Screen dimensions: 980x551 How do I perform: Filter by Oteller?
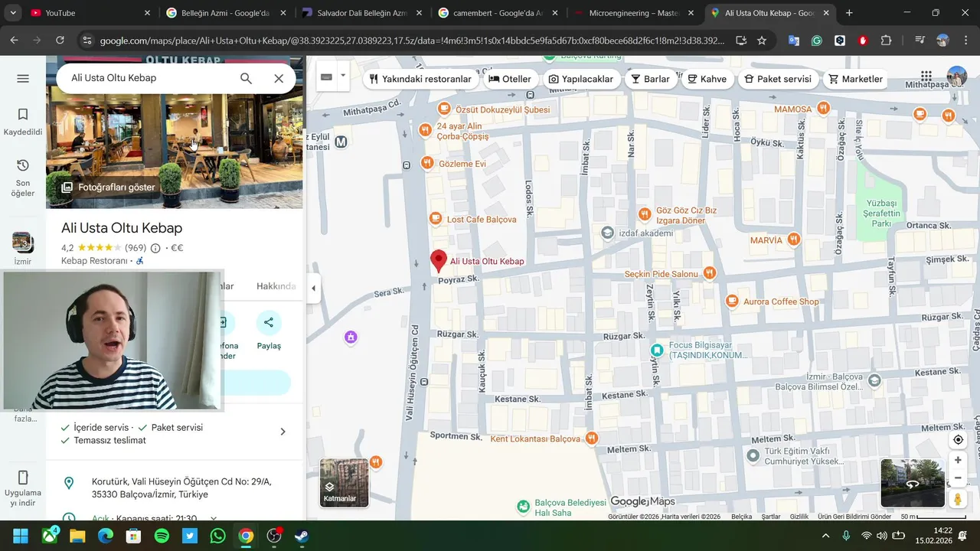coord(510,79)
